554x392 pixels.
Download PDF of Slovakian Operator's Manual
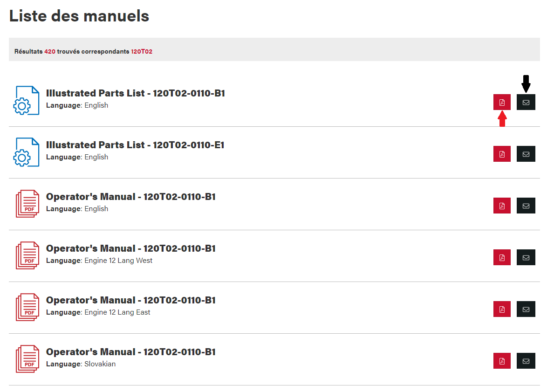point(502,361)
